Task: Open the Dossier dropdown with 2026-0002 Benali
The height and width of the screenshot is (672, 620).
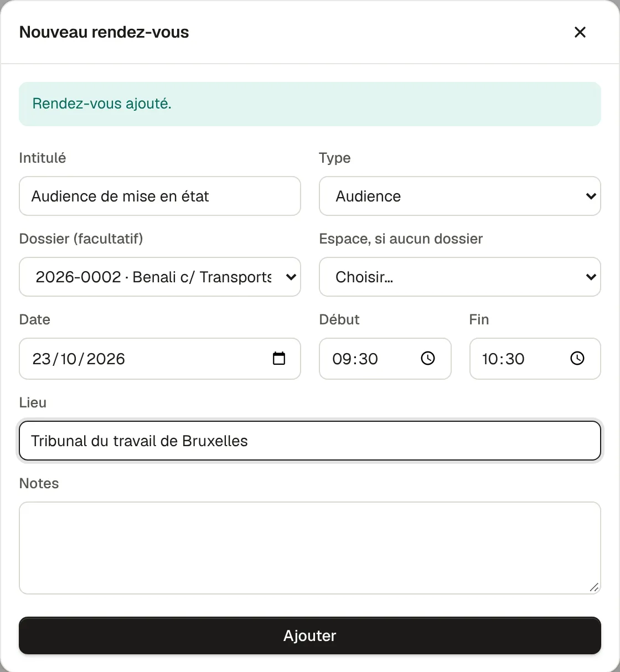Action: click(160, 277)
